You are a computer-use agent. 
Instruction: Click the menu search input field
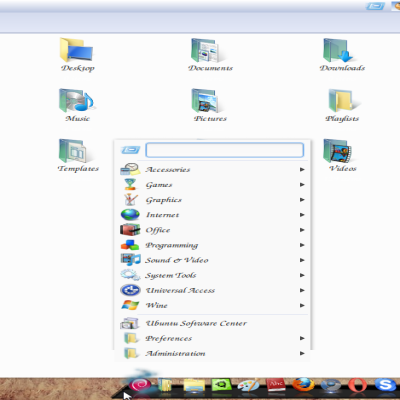pyautogui.click(x=225, y=150)
